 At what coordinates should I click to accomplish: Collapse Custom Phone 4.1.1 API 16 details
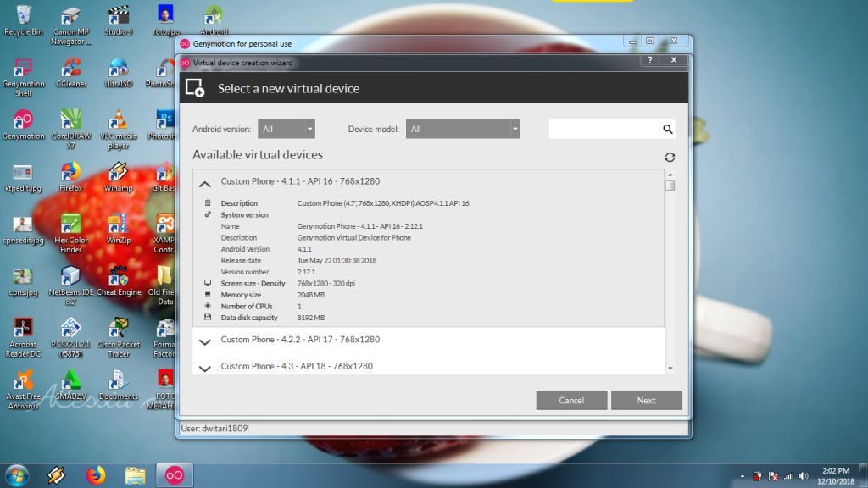tap(204, 183)
